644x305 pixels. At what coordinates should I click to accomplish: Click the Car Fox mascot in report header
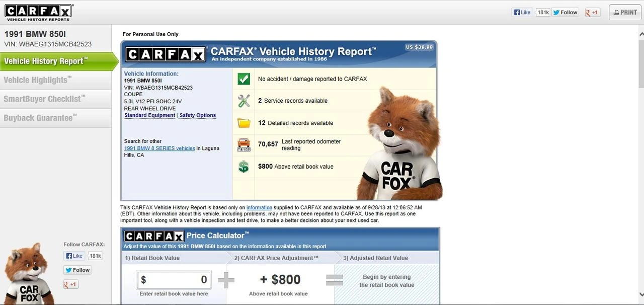tap(399, 143)
